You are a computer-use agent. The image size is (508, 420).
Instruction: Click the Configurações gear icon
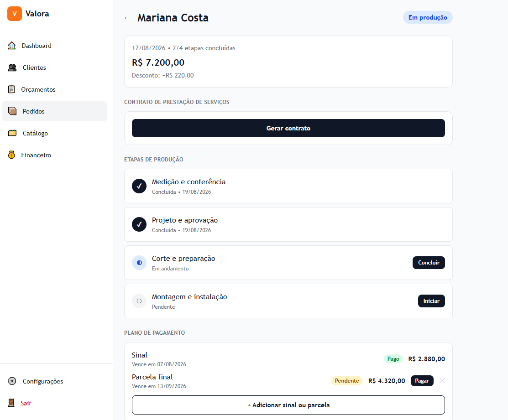[12, 381]
